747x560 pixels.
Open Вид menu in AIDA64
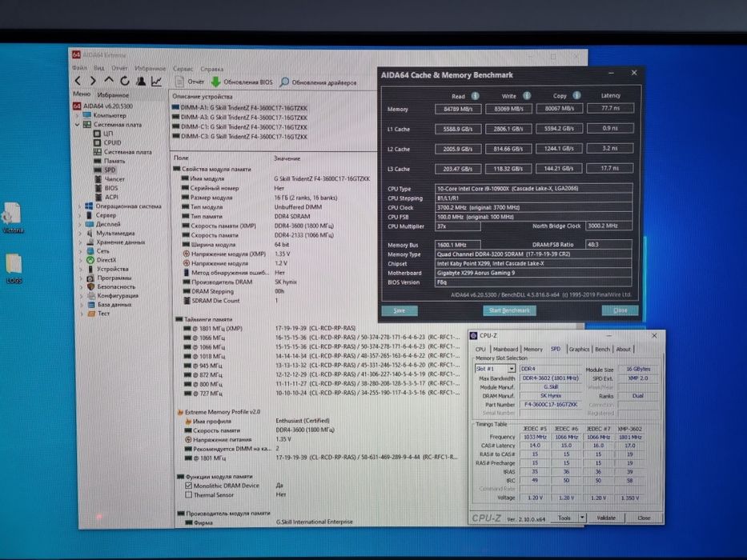pos(98,68)
